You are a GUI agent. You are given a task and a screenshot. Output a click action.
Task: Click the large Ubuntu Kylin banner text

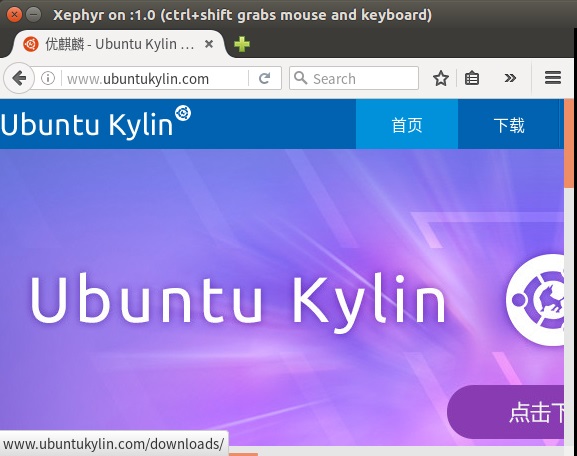238,303
